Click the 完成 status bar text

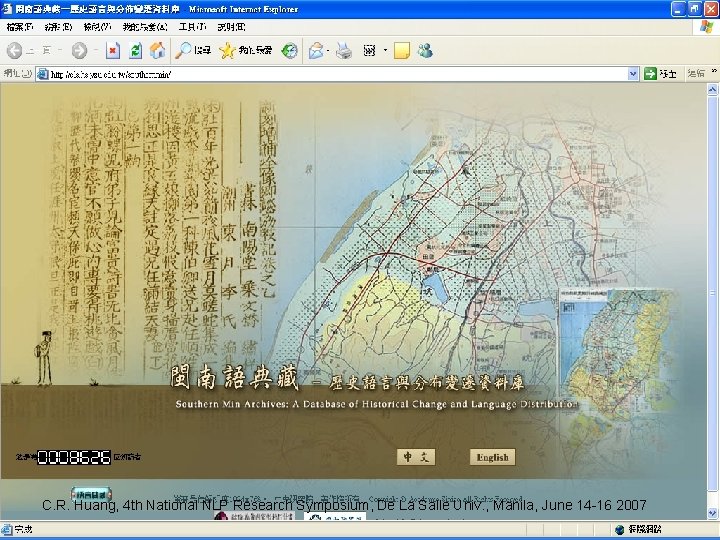tap(23, 529)
